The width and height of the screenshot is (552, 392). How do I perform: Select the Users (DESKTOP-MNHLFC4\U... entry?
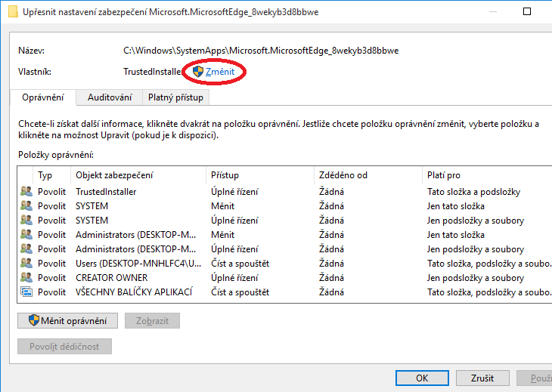285,264
